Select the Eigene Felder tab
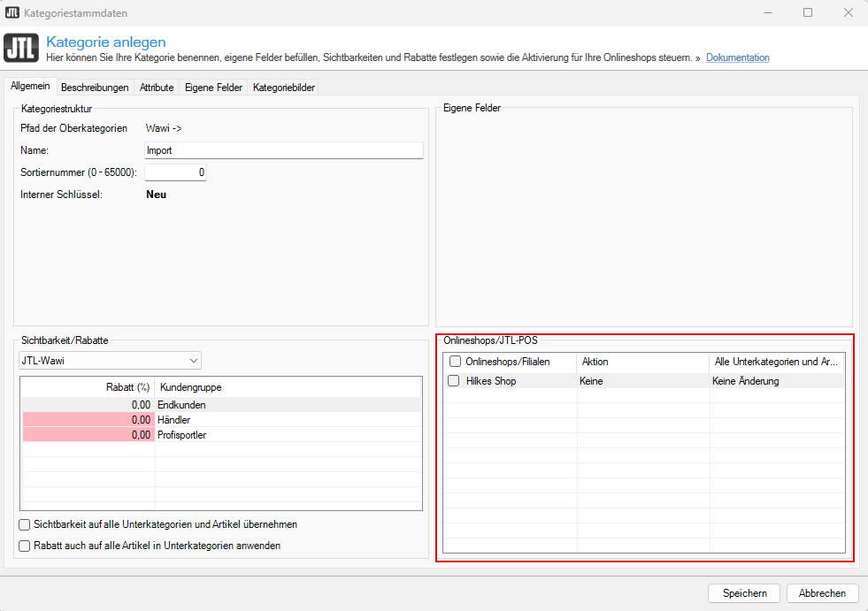 213,88
